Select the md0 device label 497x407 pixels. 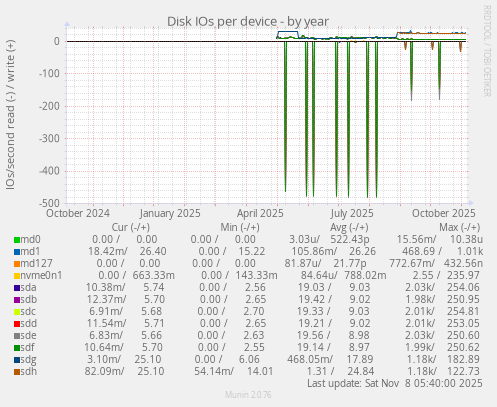[x=31, y=239]
